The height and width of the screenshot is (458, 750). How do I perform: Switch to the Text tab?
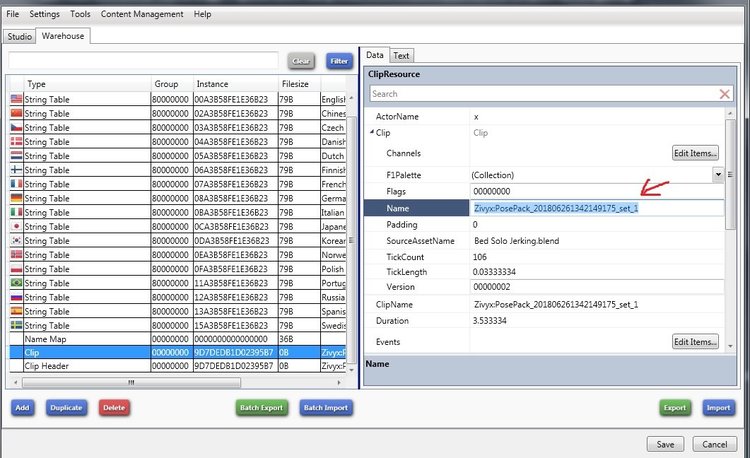click(401, 56)
